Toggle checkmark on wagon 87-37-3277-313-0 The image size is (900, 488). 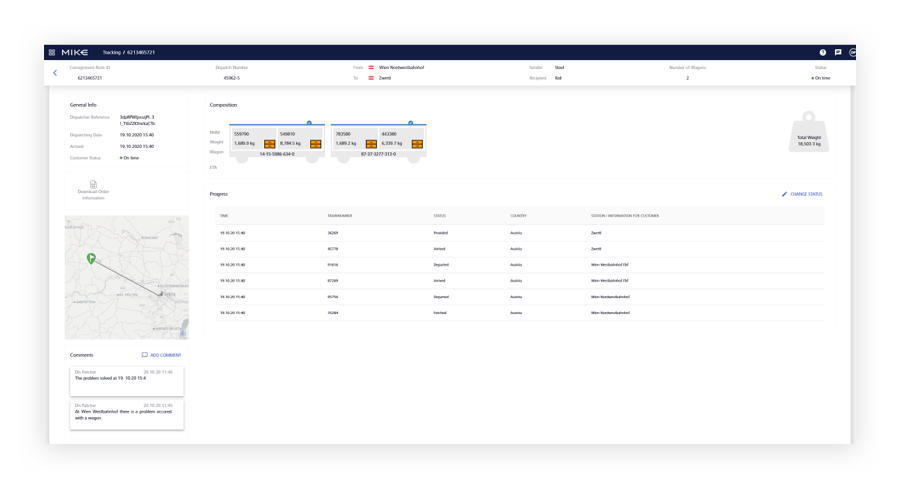tap(411, 123)
